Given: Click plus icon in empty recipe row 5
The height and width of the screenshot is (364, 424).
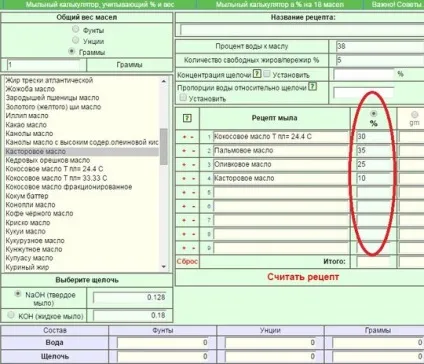Looking at the screenshot, I should pyautogui.click(x=184, y=193).
